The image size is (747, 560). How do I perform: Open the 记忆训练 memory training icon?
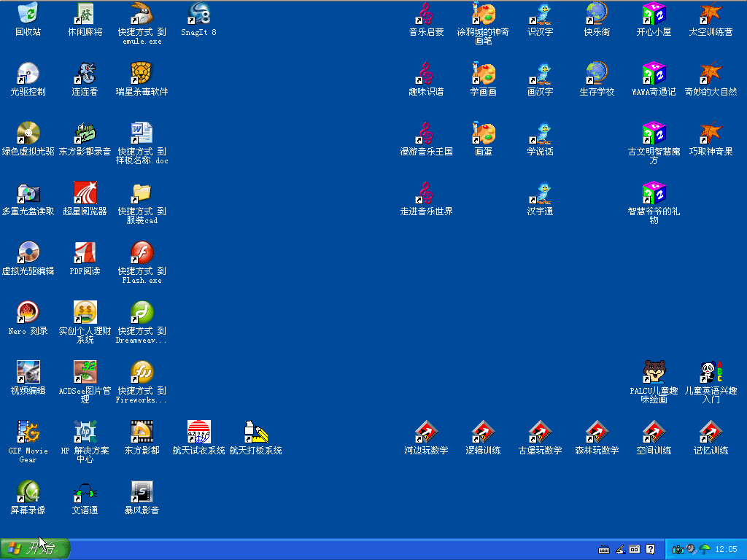[x=711, y=432]
